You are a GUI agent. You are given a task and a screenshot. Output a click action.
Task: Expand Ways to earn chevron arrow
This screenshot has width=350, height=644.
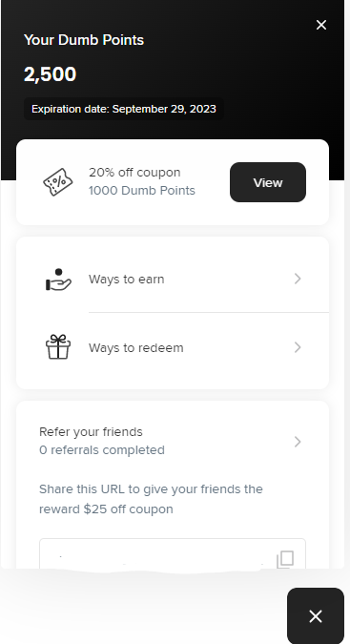[298, 279]
